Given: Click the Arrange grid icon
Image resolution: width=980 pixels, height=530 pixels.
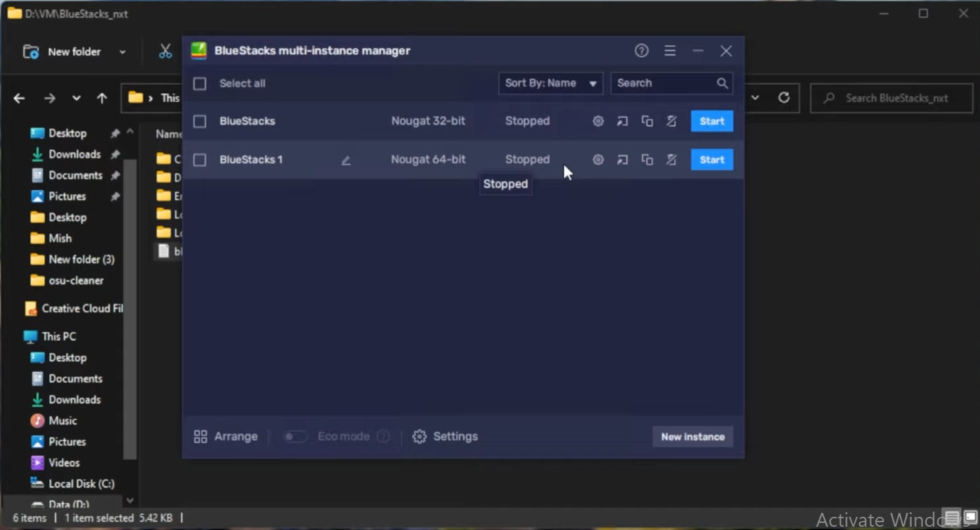Looking at the screenshot, I should click(200, 437).
